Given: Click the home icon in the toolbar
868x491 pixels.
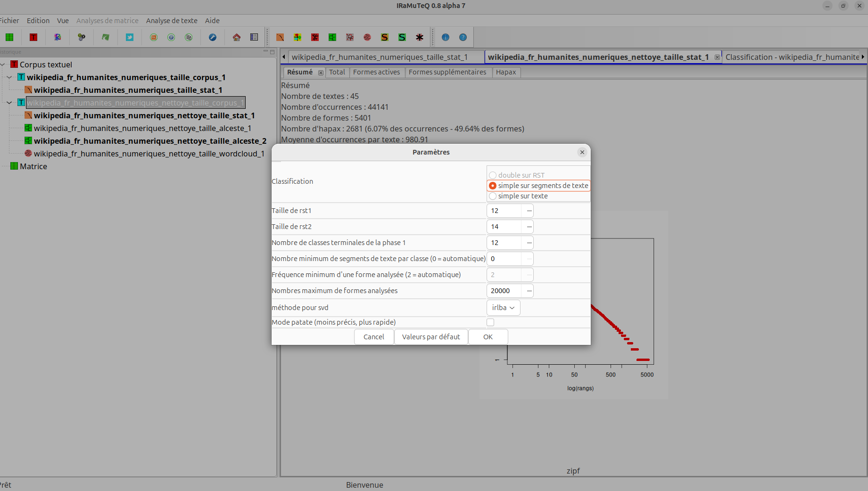Looking at the screenshot, I should click(237, 37).
